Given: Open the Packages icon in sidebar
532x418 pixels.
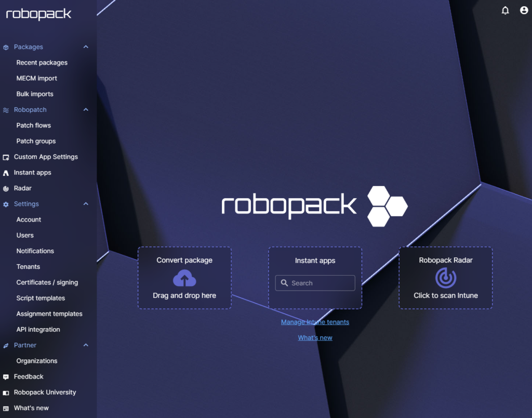Looking at the screenshot, I should 6,47.
